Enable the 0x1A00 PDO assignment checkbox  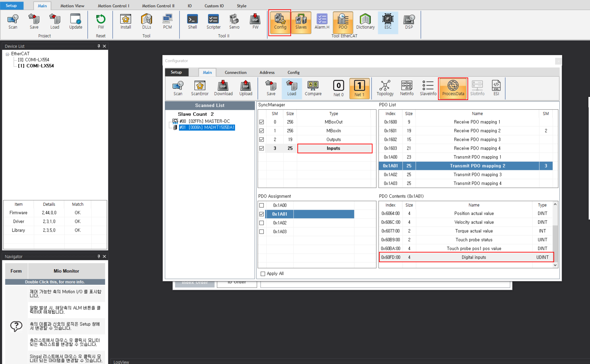click(x=261, y=205)
